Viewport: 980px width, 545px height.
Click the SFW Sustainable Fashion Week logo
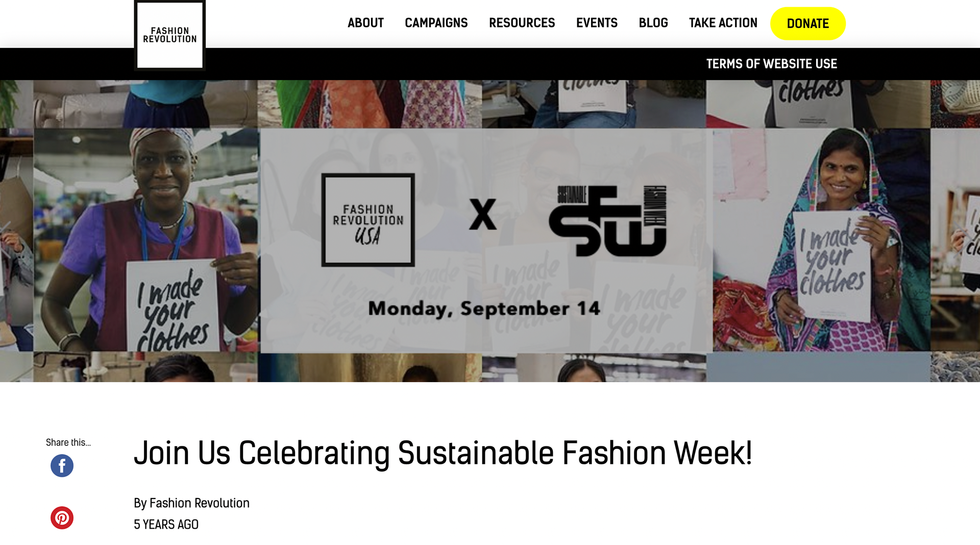[607, 221]
